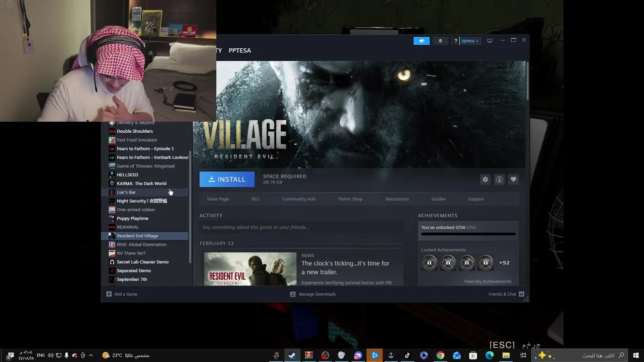Open the Support tab

(476, 199)
